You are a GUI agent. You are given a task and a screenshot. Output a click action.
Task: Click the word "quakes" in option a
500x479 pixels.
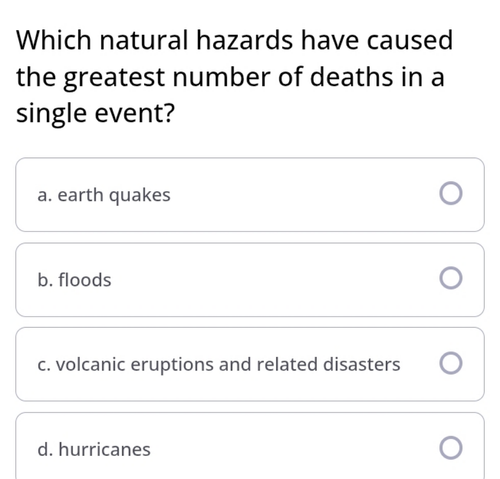point(140,196)
